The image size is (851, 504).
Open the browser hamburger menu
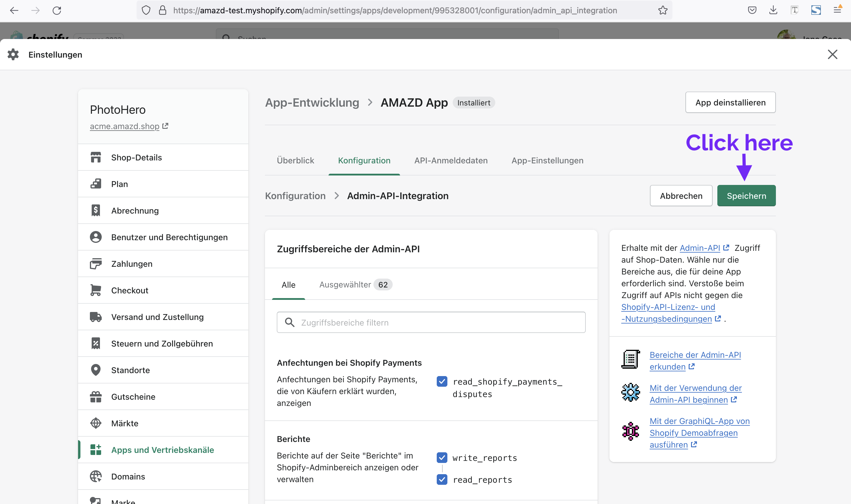point(837,10)
